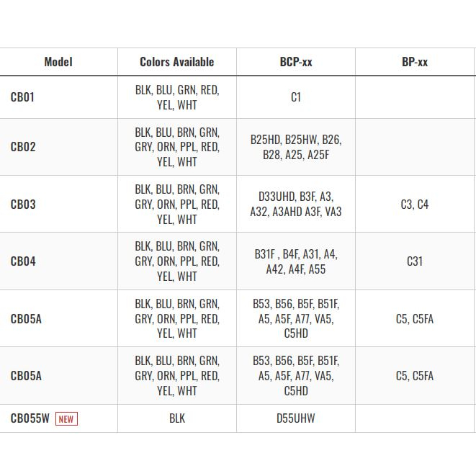The height and width of the screenshot is (476, 476).
Task: Click the red NEW badge beside CB055W
Action: point(66,419)
